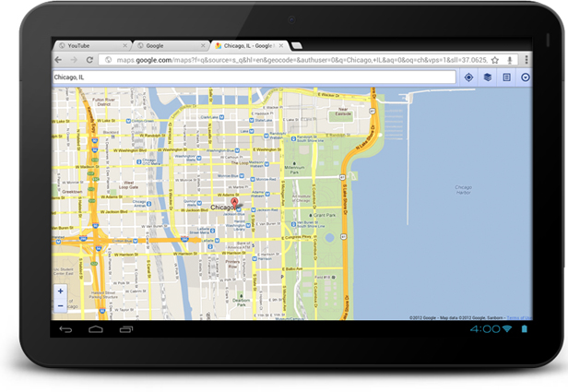Tap the battery status icon
The width and height of the screenshot is (568, 392).
point(524,328)
